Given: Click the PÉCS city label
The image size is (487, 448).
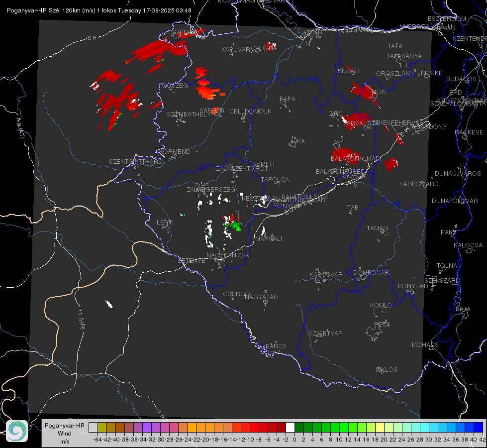Looking at the screenshot, I should point(382,324).
